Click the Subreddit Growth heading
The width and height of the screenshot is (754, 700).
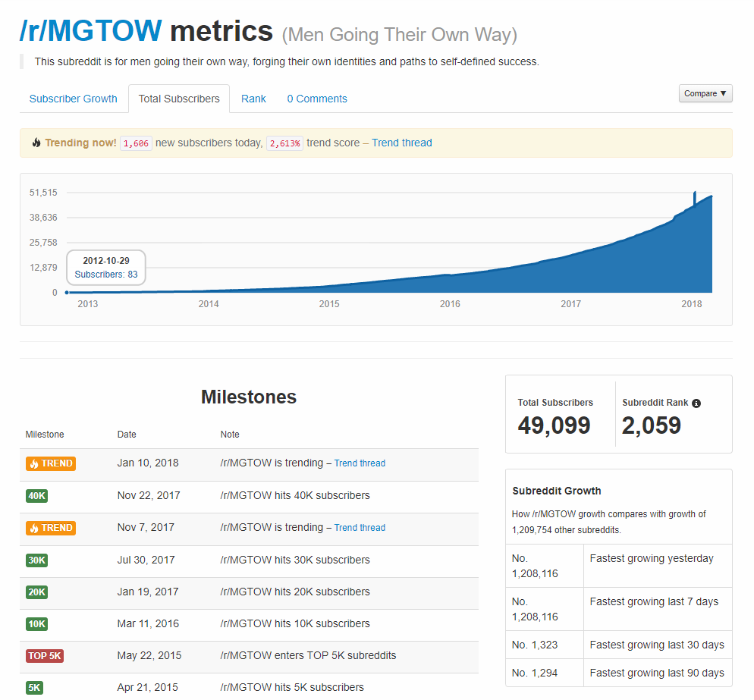[x=557, y=491]
